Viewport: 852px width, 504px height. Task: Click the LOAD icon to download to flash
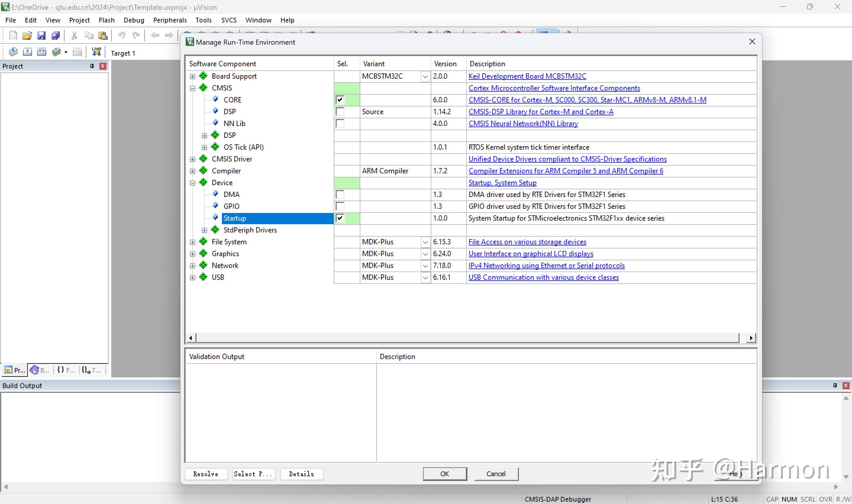(96, 52)
